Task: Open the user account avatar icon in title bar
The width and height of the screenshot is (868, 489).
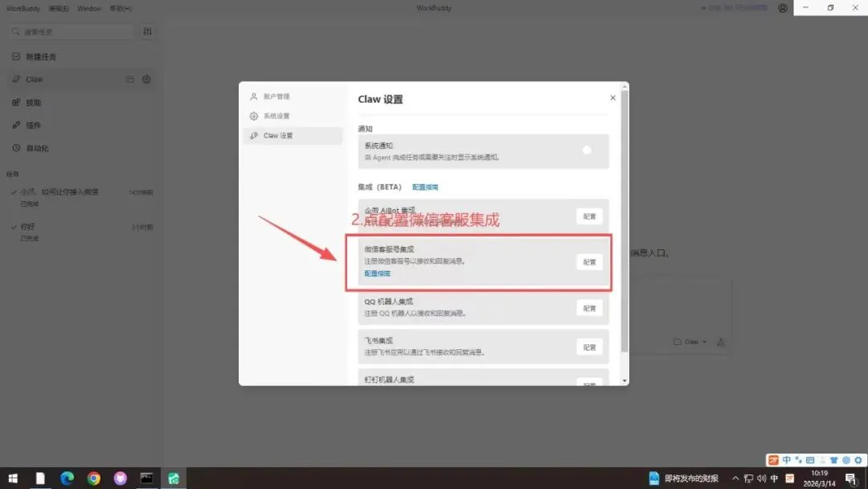Action: 783,8
